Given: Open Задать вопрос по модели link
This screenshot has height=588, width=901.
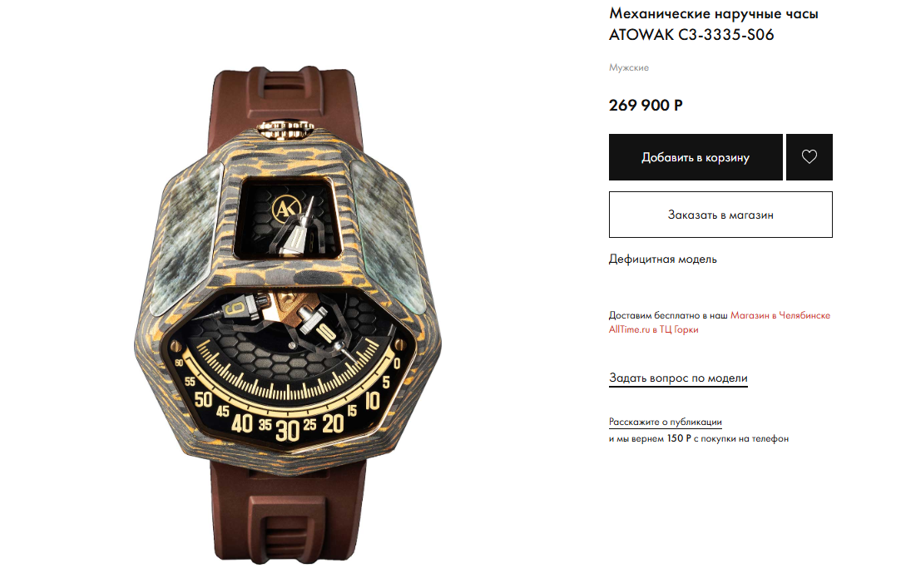Looking at the screenshot, I should coord(678,378).
